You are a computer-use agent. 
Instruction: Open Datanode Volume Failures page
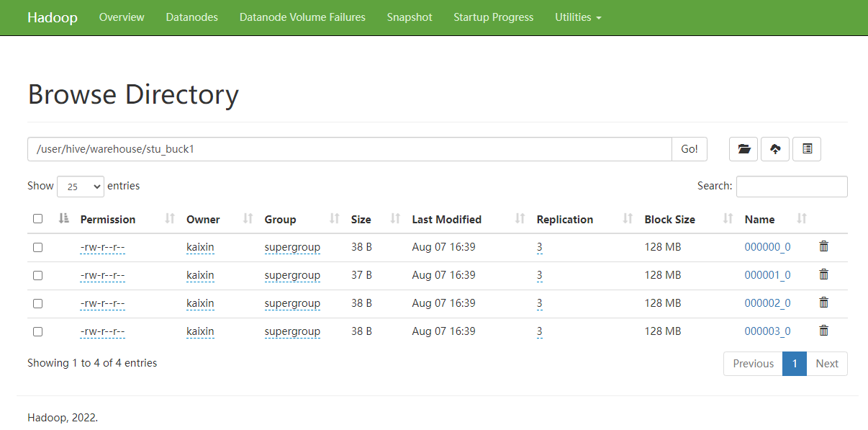pos(302,17)
